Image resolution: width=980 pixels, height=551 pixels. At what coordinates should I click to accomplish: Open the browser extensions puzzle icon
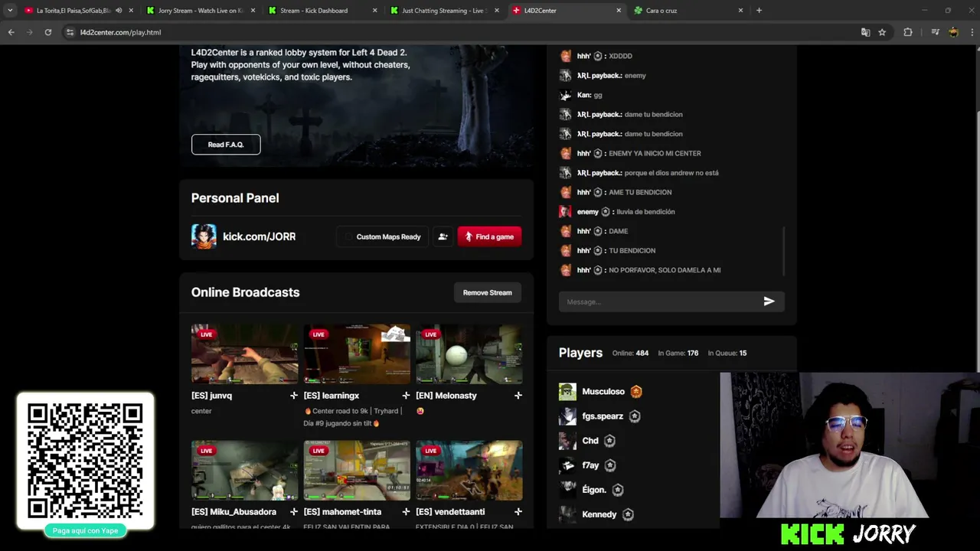pos(908,32)
